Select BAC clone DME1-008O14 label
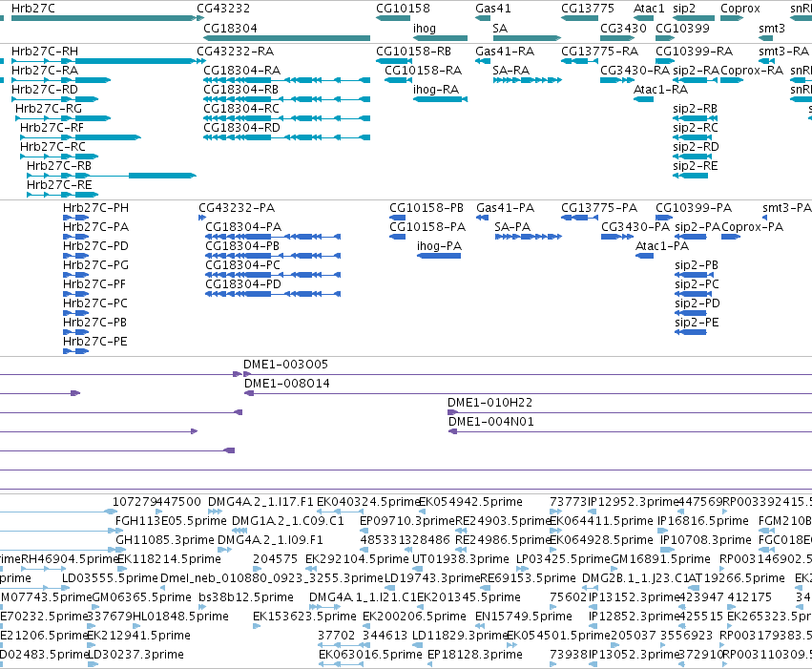Screen dimensions: 812x669 287,384
